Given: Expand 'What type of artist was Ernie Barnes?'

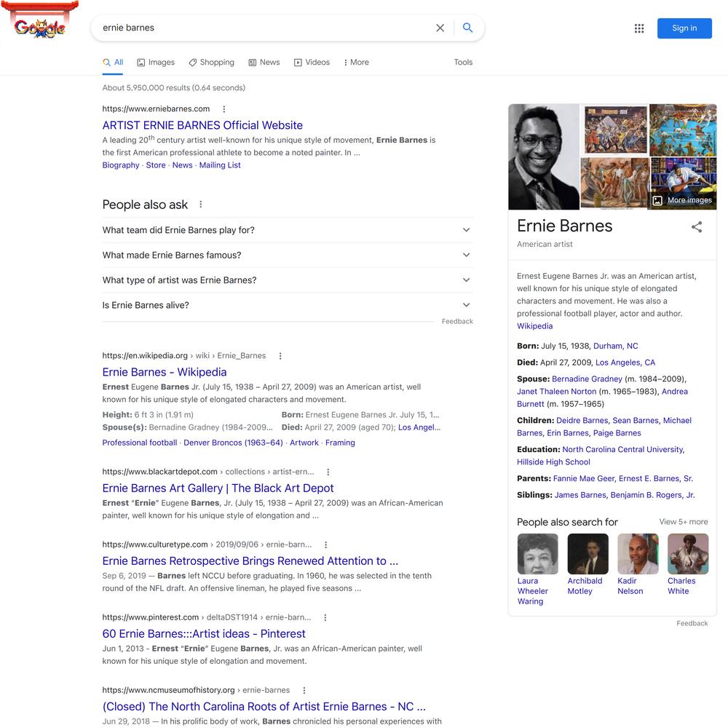Looking at the screenshot, I should [x=288, y=280].
